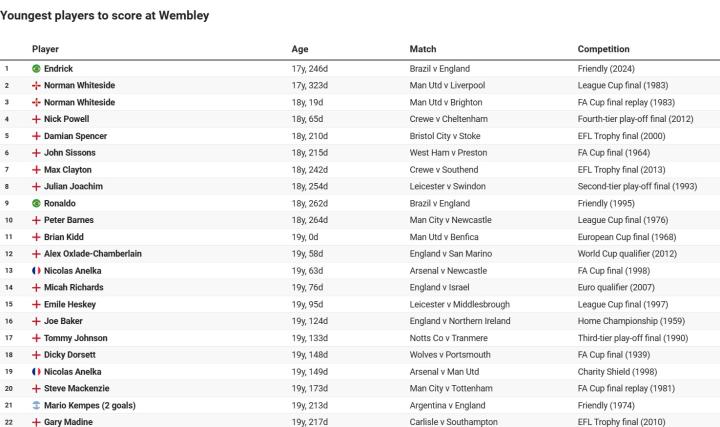Click the Argentina flag beside Mario Kempes
720x427 pixels.
pyautogui.click(x=36, y=406)
